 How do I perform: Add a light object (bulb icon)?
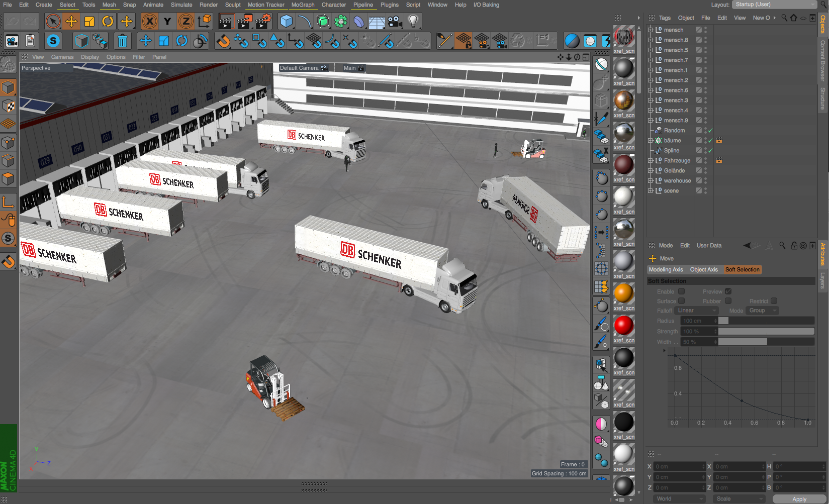[413, 21]
